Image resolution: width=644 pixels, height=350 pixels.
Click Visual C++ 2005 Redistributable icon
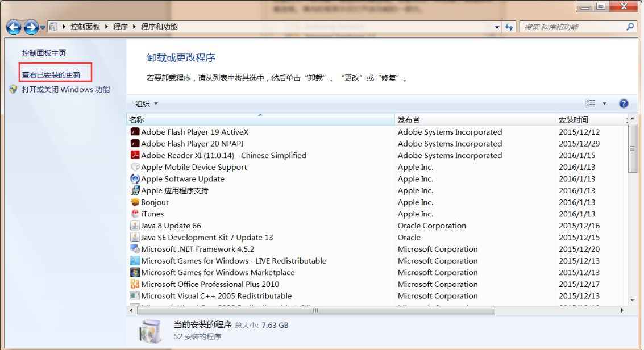pyautogui.click(x=135, y=295)
